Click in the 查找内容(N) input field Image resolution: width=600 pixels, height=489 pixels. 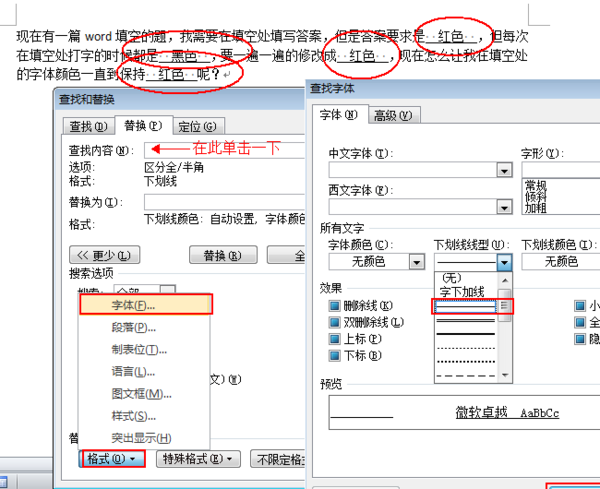pyautogui.click(x=225, y=150)
